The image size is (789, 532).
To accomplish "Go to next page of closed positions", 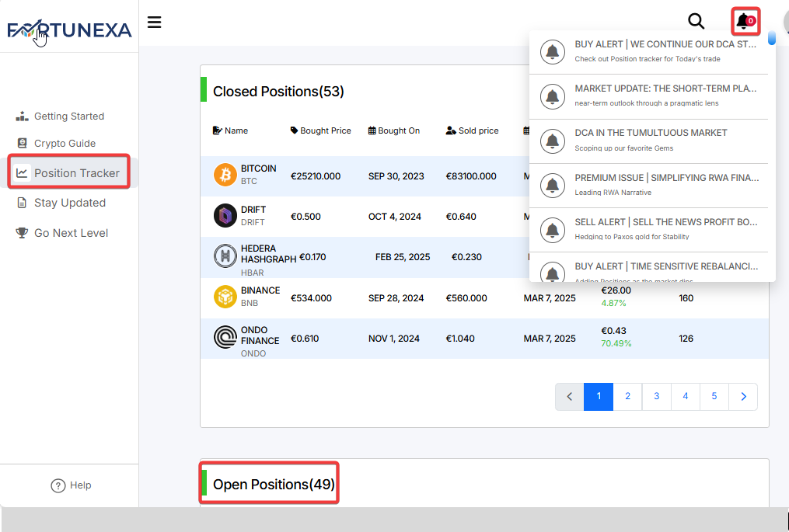I will [x=743, y=397].
